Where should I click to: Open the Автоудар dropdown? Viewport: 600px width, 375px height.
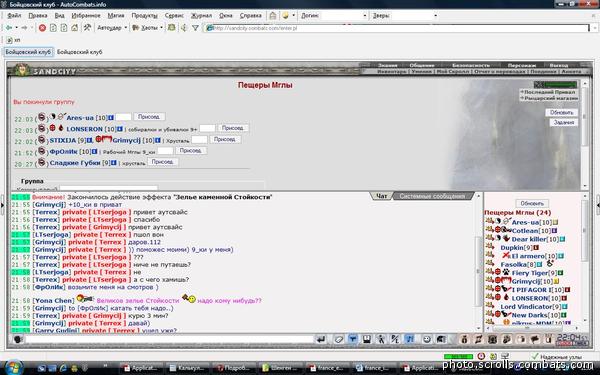pos(112,28)
